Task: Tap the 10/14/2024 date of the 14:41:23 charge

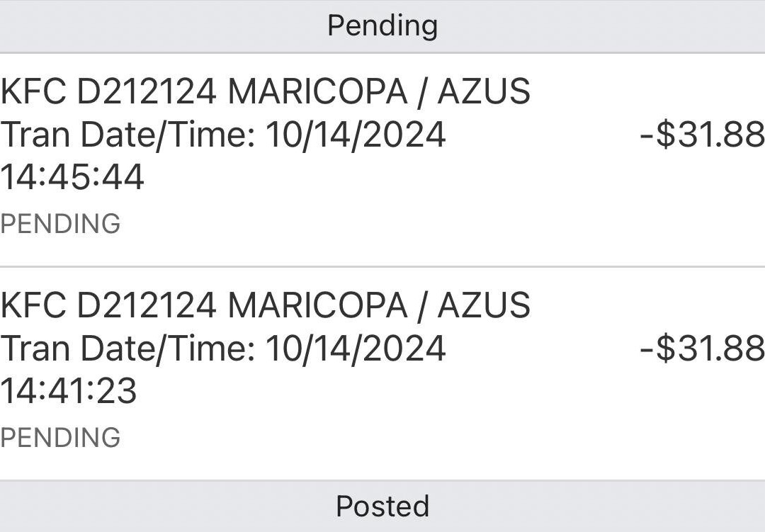Action: point(356,349)
